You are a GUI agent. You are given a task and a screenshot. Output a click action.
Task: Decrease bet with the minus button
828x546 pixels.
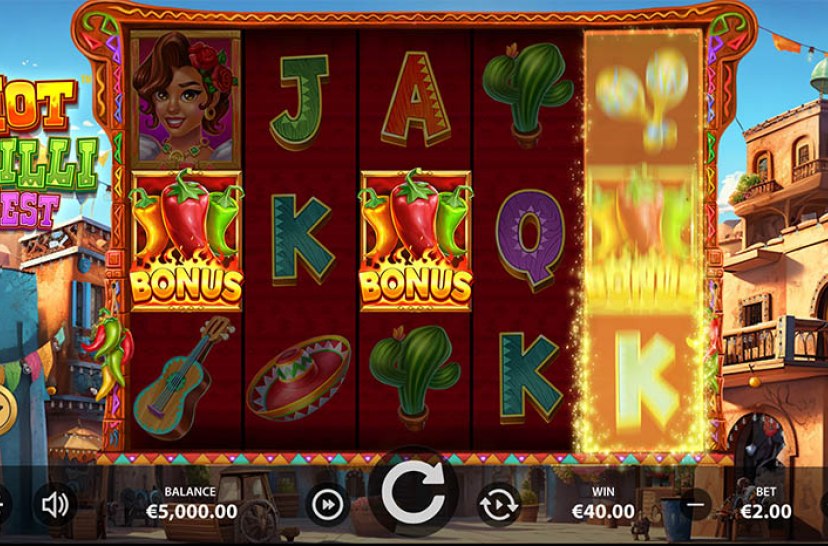(695, 504)
